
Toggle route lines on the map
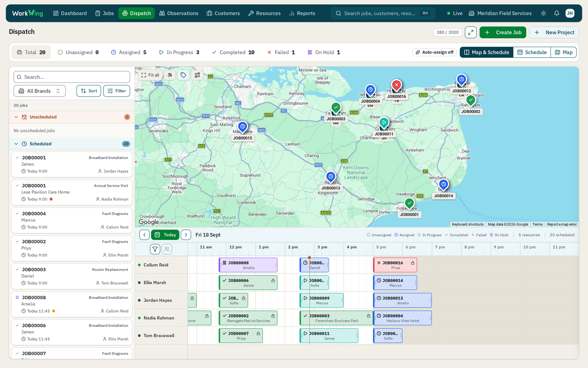[197, 75]
